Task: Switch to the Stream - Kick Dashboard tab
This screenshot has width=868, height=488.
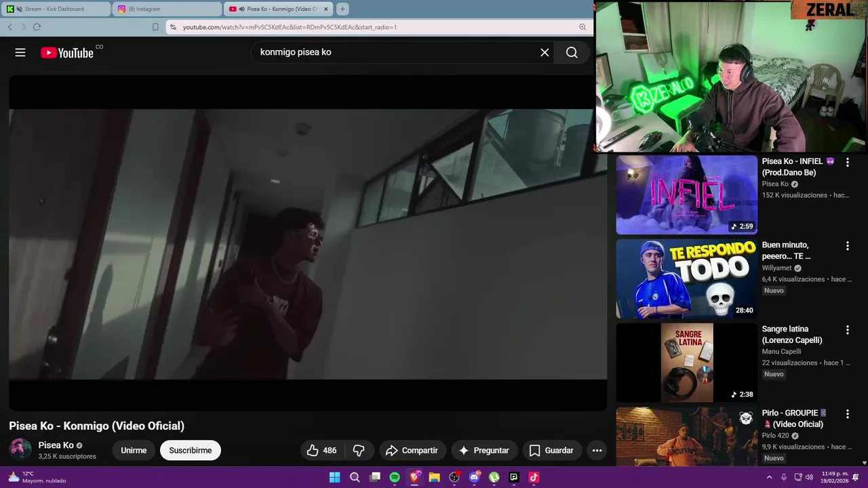Action: click(56, 9)
